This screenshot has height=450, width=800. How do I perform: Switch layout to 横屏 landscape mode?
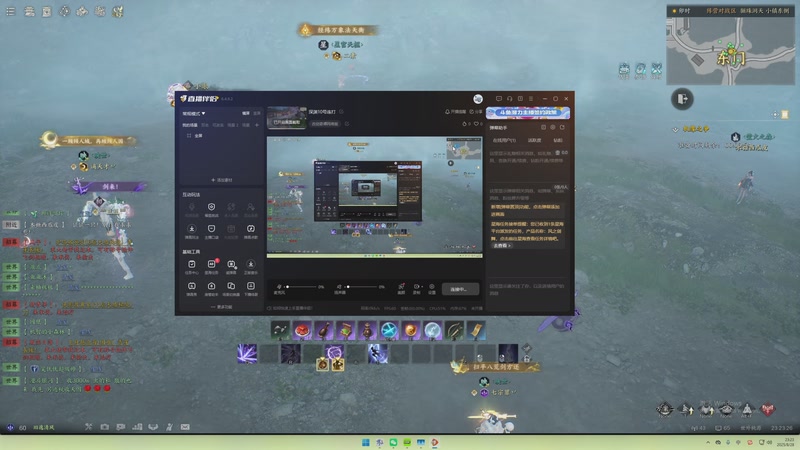pos(246,113)
